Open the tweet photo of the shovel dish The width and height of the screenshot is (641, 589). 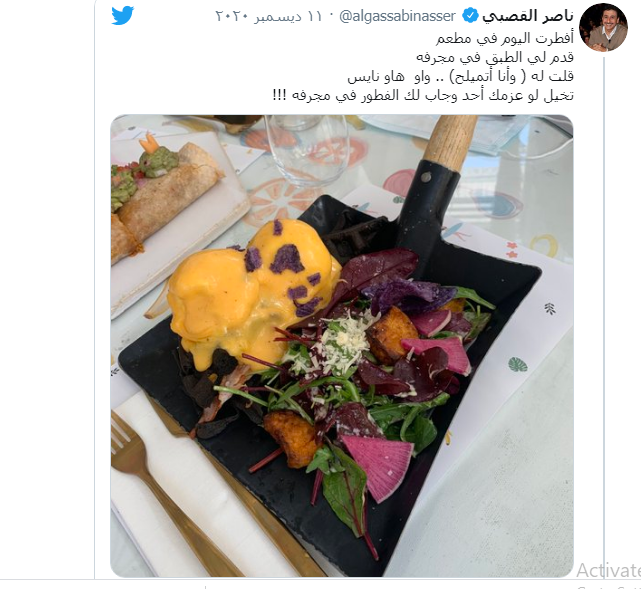[x=342, y=346]
